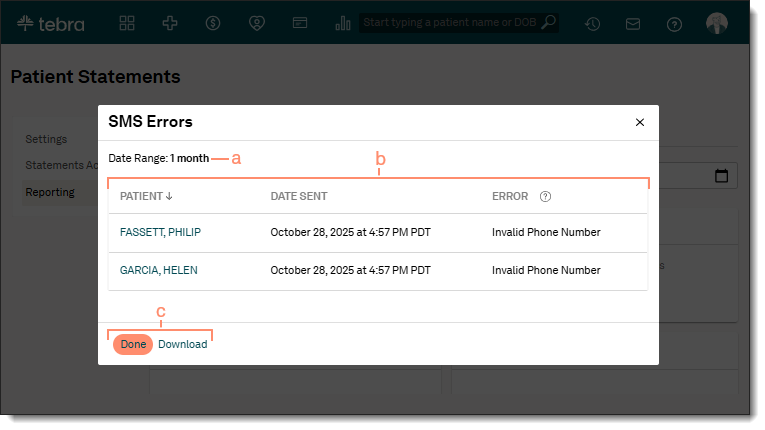
Task: Select the Settings tab in sidebar
Action: 46,139
